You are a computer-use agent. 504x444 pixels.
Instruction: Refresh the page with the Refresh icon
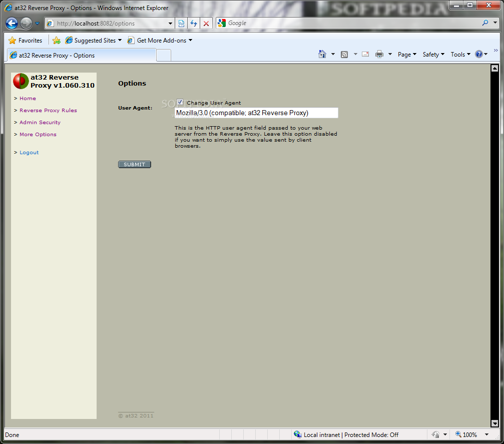click(194, 24)
